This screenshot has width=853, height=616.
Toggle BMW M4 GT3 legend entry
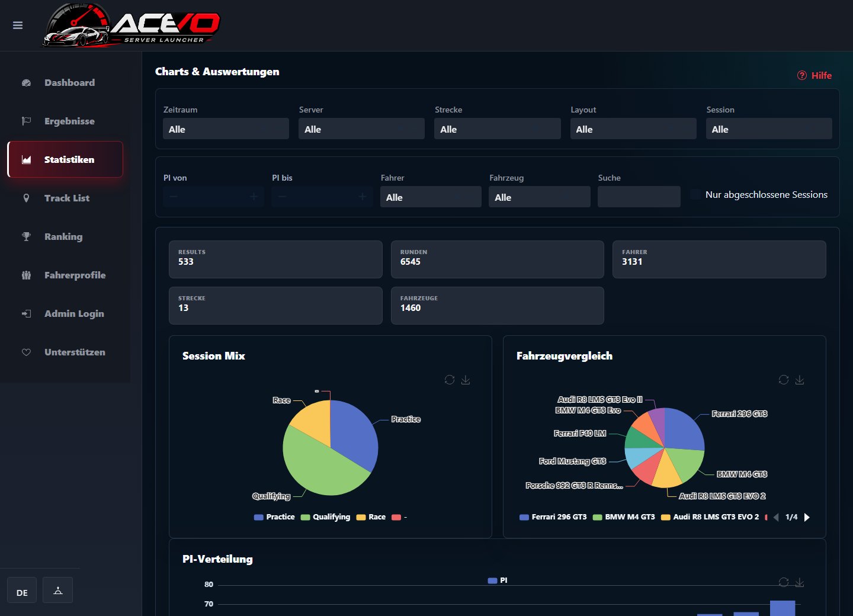[x=624, y=517]
